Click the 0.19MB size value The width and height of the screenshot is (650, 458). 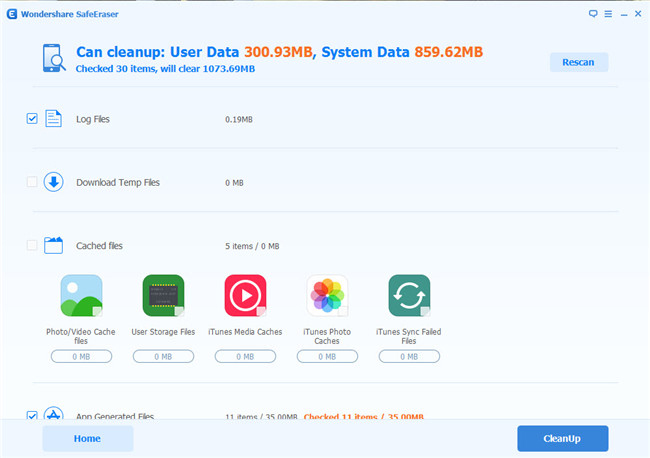239,119
